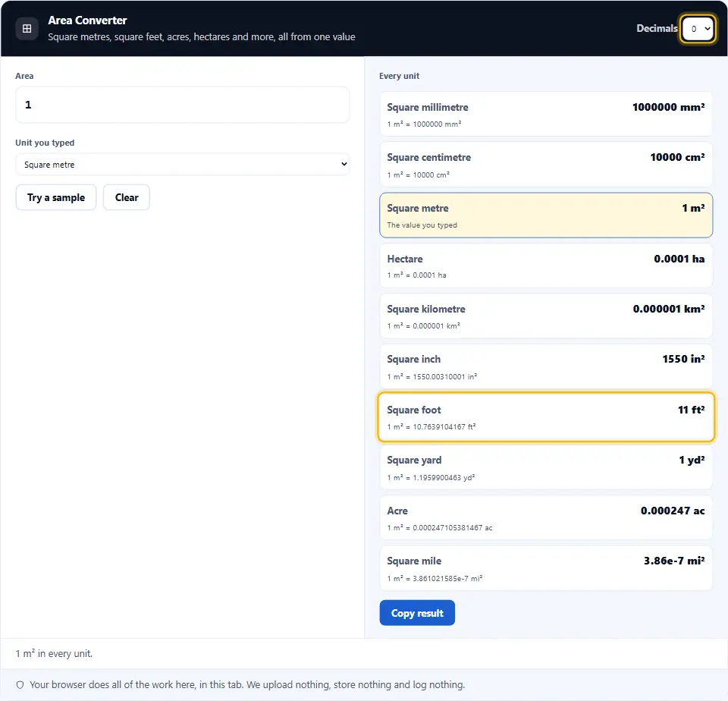Viewport: 728px width, 701px height.
Task: Select the Hectare result card
Action: click(546, 266)
